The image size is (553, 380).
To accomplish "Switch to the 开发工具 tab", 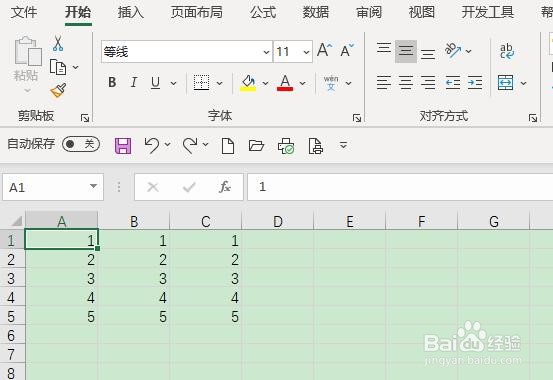I will tap(488, 13).
